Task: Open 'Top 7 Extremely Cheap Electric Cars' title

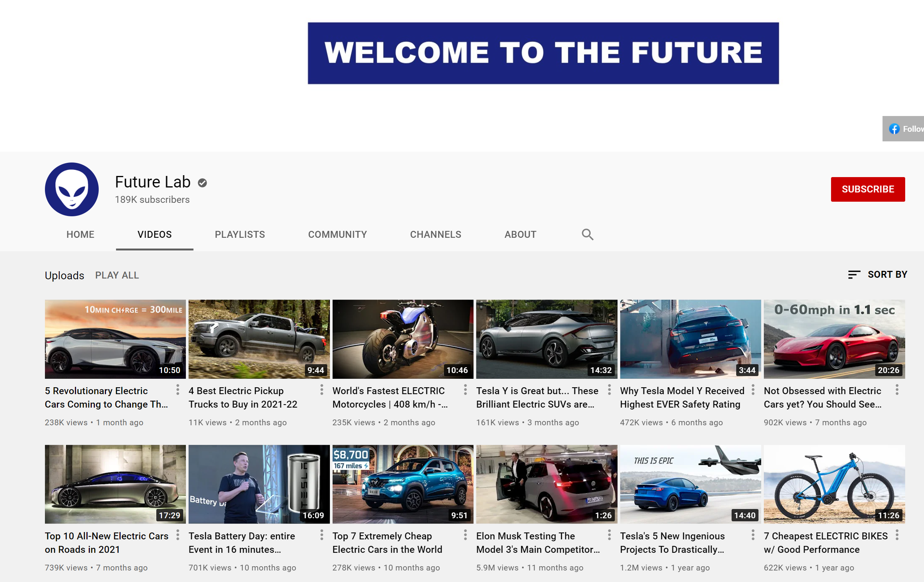Action: (387, 543)
